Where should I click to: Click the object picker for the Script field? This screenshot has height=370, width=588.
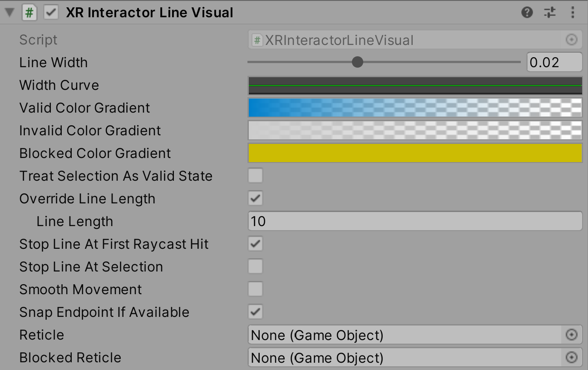[x=573, y=39]
